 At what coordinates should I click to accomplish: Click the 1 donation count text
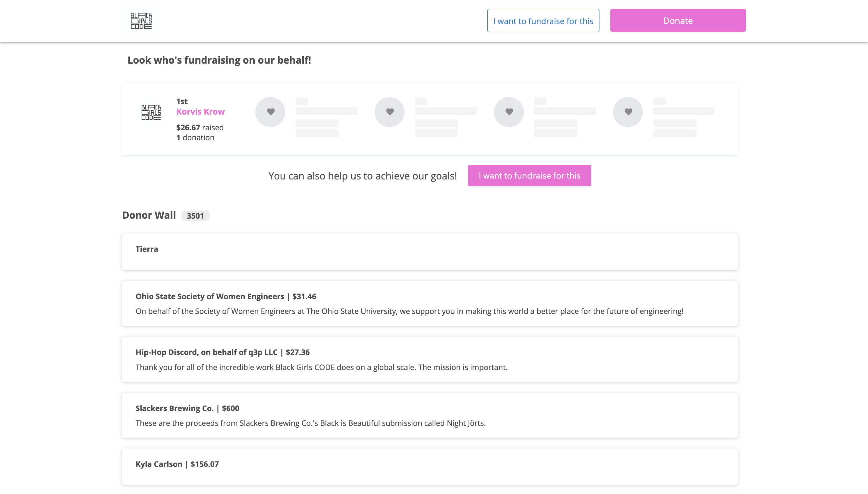point(195,138)
